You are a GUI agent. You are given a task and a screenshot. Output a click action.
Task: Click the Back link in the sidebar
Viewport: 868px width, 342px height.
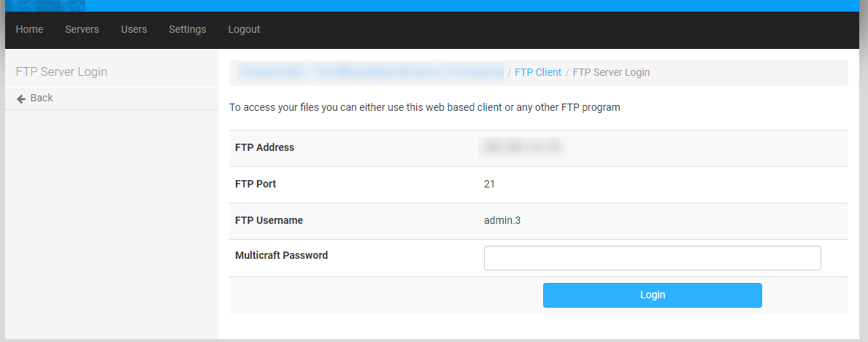(41, 98)
